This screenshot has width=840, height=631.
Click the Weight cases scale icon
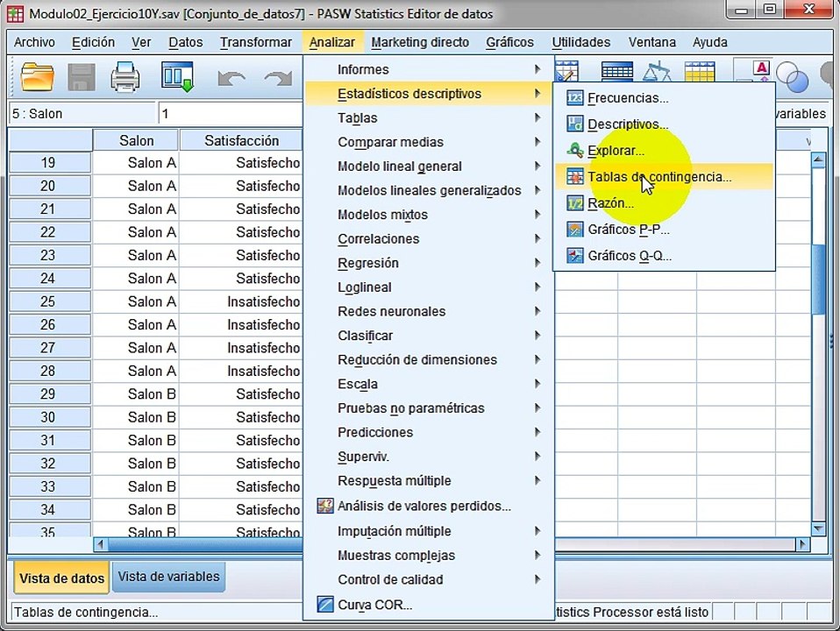pos(657,71)
